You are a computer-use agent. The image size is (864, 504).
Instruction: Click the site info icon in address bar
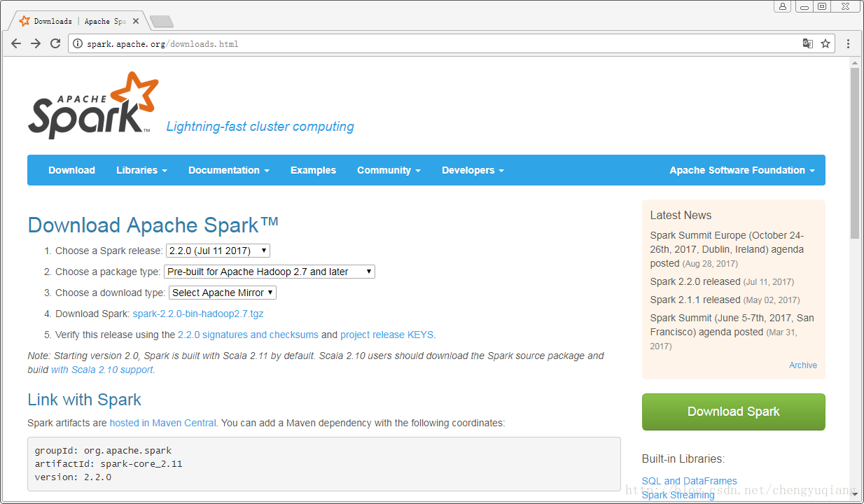point(78,43)
